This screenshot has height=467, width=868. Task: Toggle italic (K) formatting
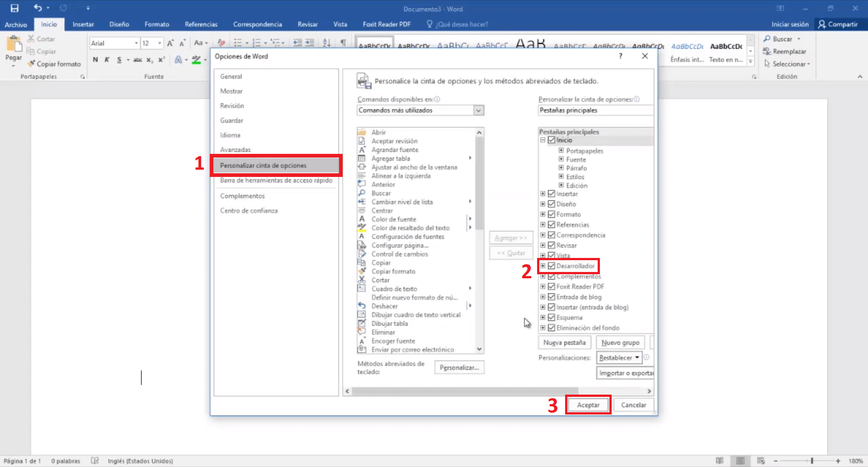coord(107,59)
